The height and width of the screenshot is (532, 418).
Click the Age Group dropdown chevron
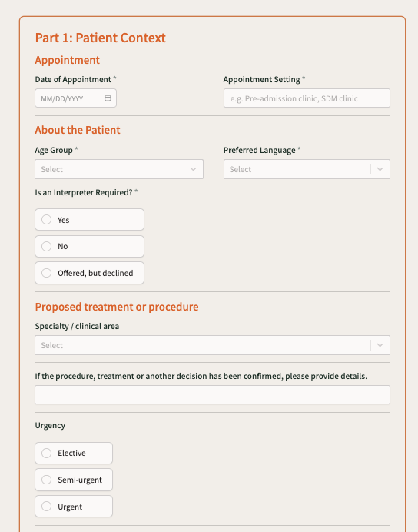(x=193, y=169)
